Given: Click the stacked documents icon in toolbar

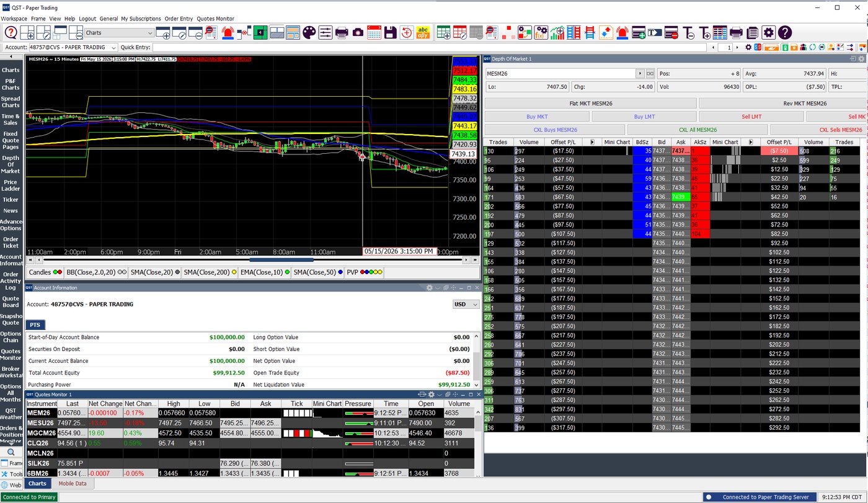Looking at the screenshot, I should [x=752, y=32].
